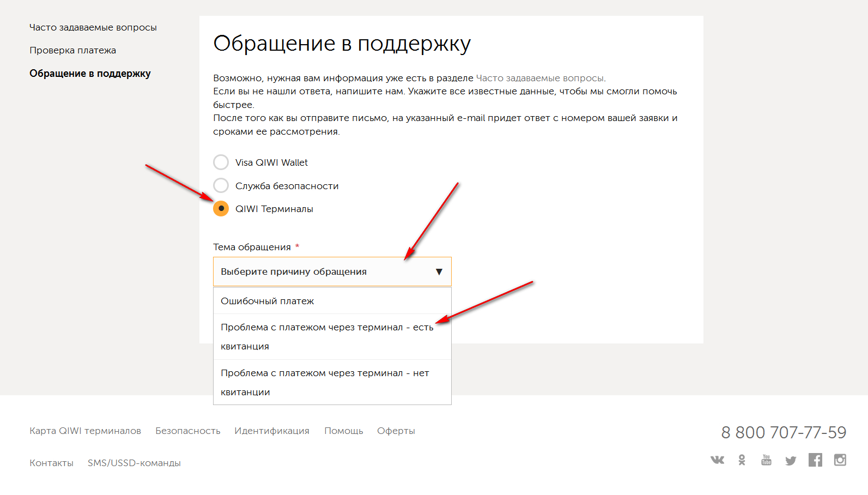Choose Проблема с платежом – нет квитанции
The width and height of the screenshot is (868, 495).
332,382
